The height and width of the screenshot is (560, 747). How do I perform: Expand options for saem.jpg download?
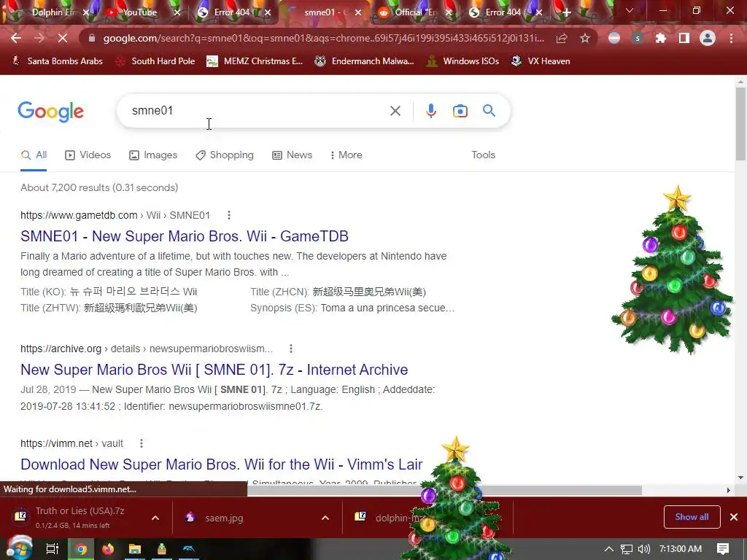325,518
